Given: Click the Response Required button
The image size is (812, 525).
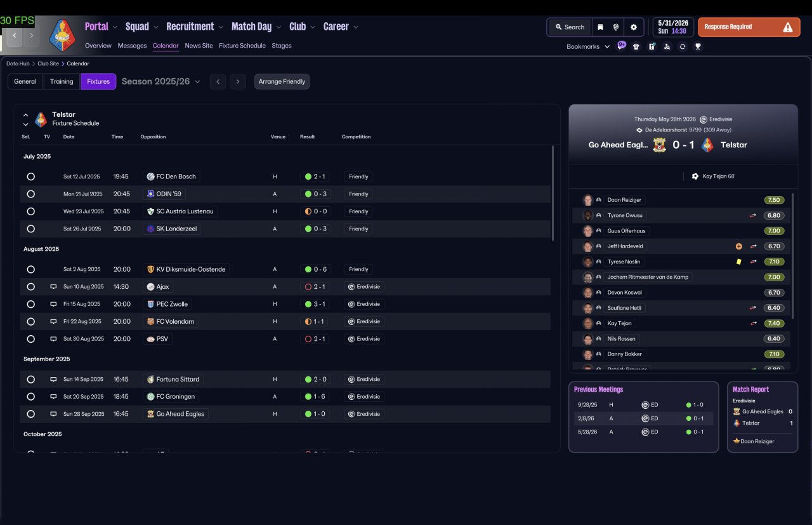Looking at the screenshot, I should click(x=749, y=27).
